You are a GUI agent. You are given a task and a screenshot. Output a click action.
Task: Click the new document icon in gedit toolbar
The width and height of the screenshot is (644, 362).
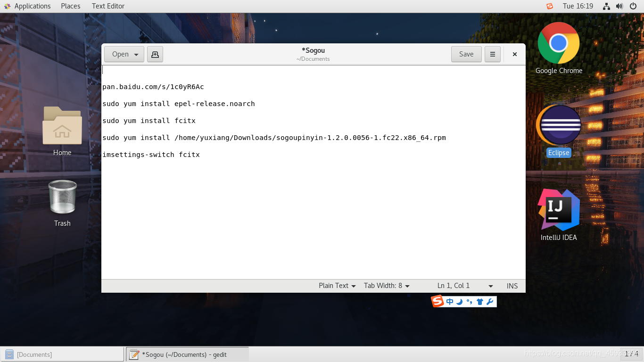155,54
